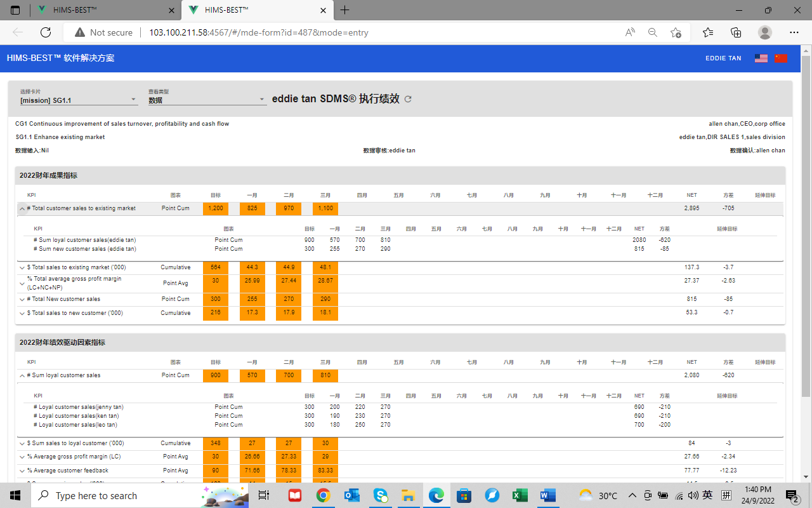The height and width of the screenshot is (508, 812).
Task: Click the EDDIE TAN user button
Action: click(x=723, y=58)
